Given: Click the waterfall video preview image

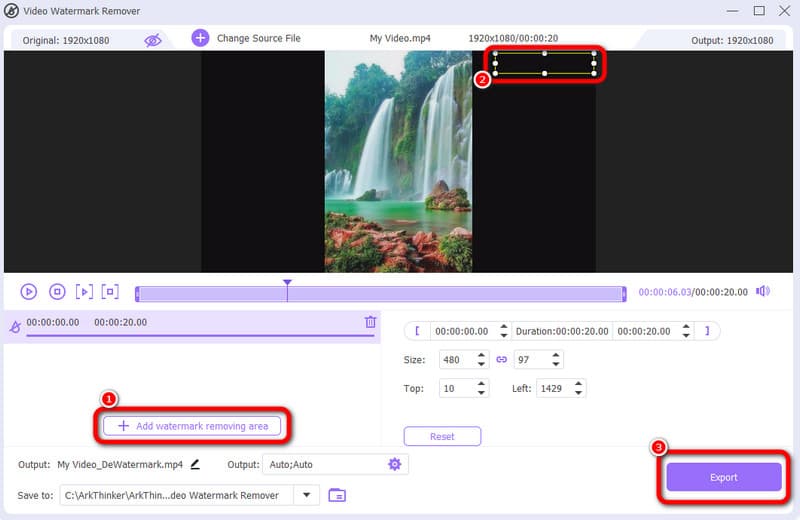Looking at the screenshot, I should [398, 161].
